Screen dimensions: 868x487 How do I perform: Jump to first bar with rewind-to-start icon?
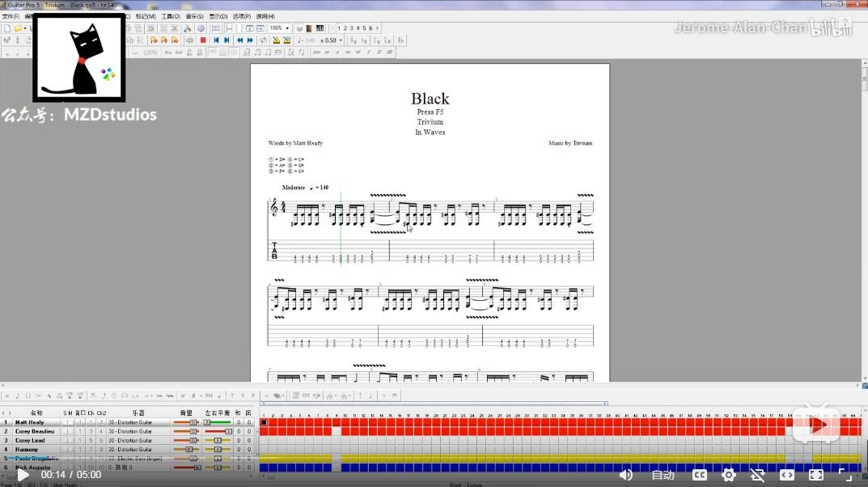point(217,40)
